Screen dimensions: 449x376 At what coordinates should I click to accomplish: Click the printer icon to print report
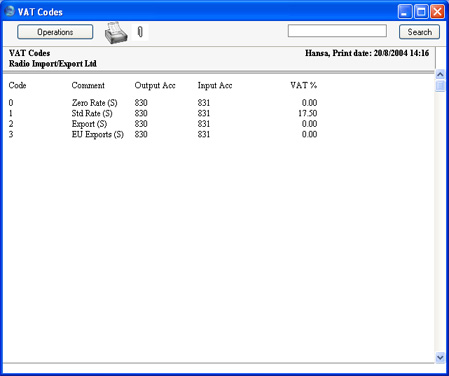coord(116,33)
